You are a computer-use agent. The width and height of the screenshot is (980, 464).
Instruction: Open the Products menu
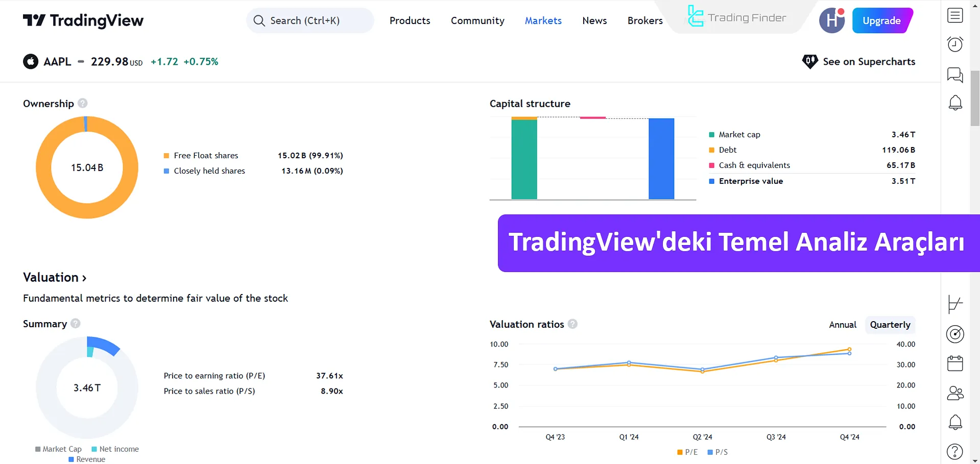click(x=410, y=20)
